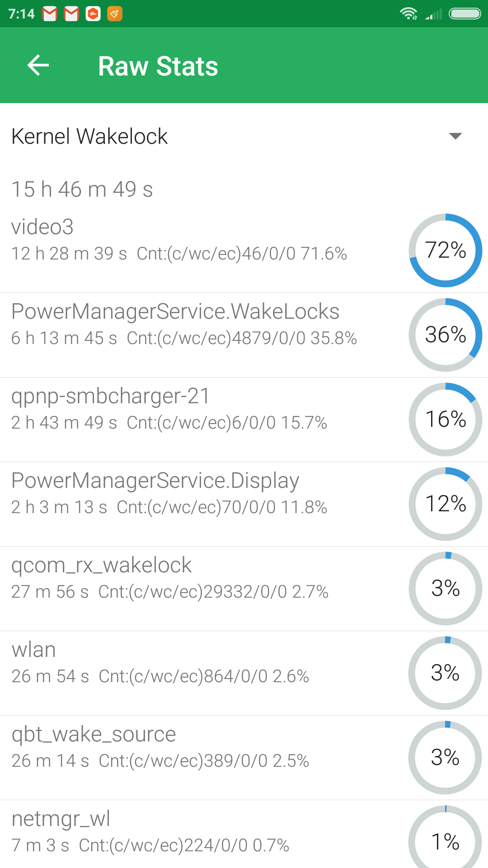Select the PowerManagerService.Display item
The width and height of the screenshot is (488, 868).
click(244, 504)
